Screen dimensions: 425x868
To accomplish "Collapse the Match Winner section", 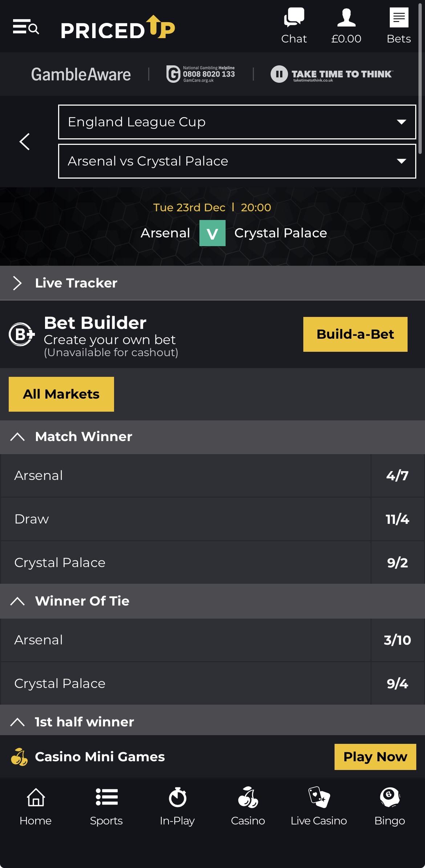I will (17, 437).
